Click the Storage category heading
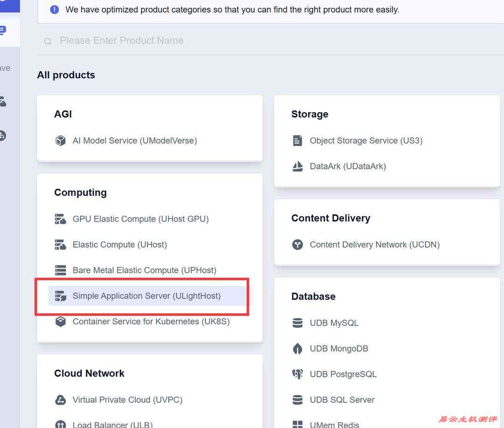This screenshot has width=504, height=428. click(309, 114)
